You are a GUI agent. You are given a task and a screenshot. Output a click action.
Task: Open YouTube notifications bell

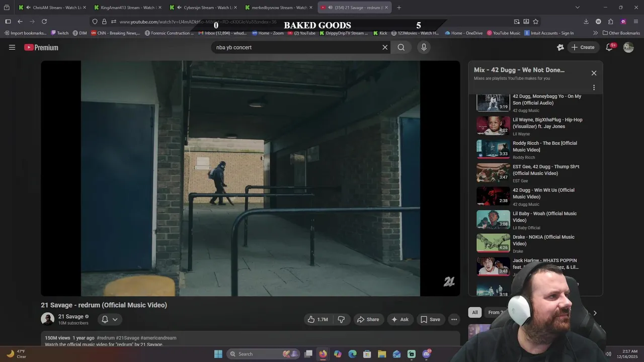[x=609, y=47]
